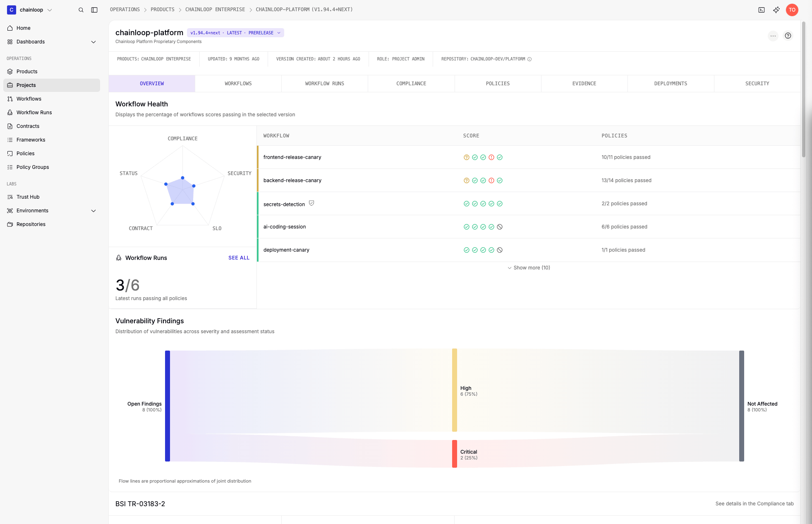Open the frontend-release-canary workflow row

pyautogui.click(x=529, y=157)
